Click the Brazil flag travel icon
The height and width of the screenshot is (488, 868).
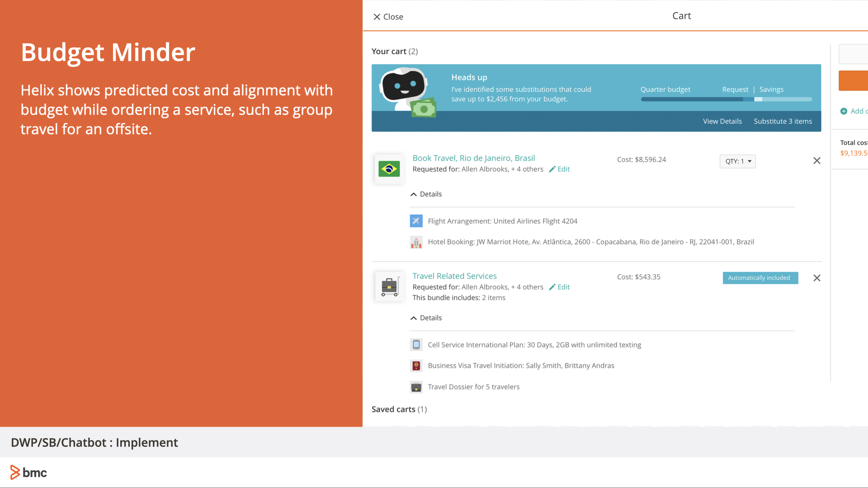point(389,169)
